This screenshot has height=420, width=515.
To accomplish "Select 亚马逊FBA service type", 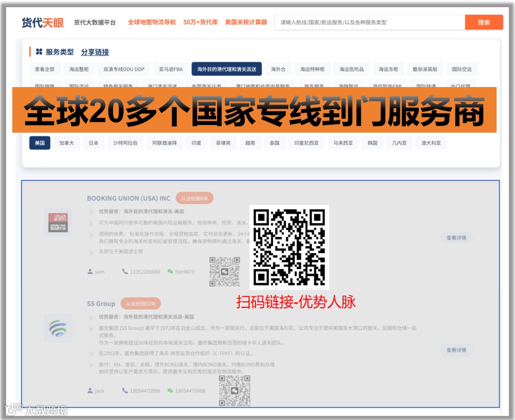I will [x=171, y=69].
